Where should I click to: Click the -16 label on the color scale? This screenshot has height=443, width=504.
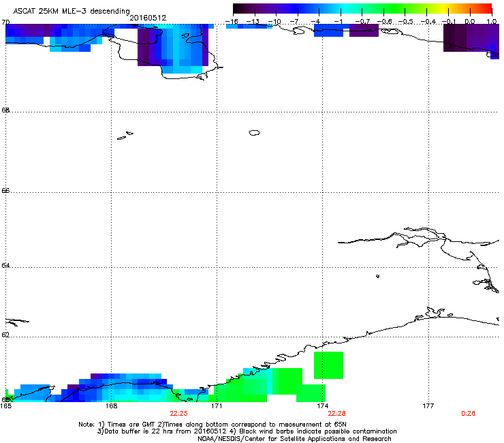pyautogui.click(x=232, y=22)
